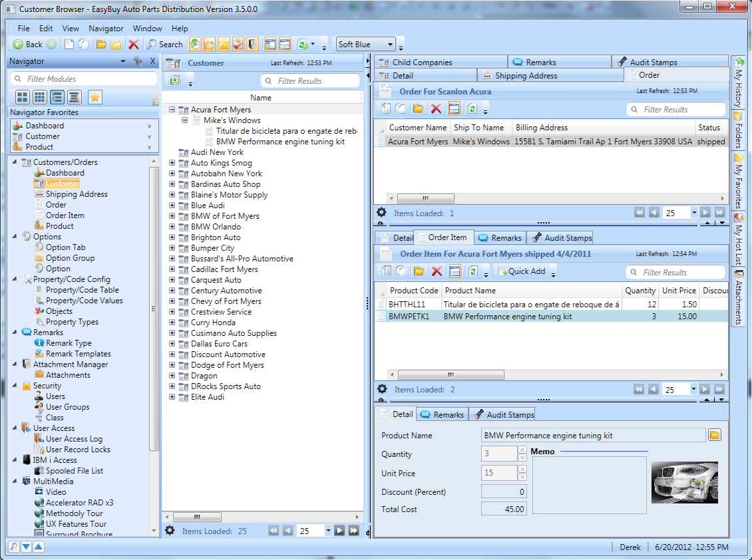Click the open folder icon in main toolbar
752x560 pixels.
[101, 44]
